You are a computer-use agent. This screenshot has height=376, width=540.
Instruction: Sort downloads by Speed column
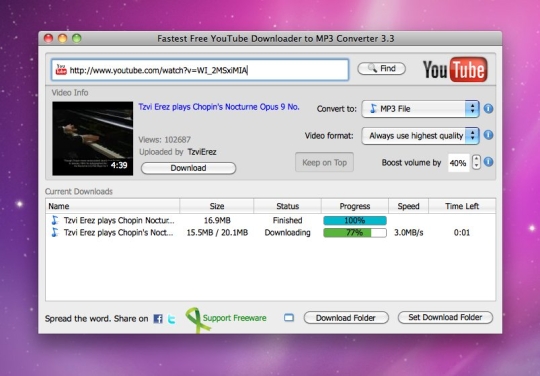[408, 206]
